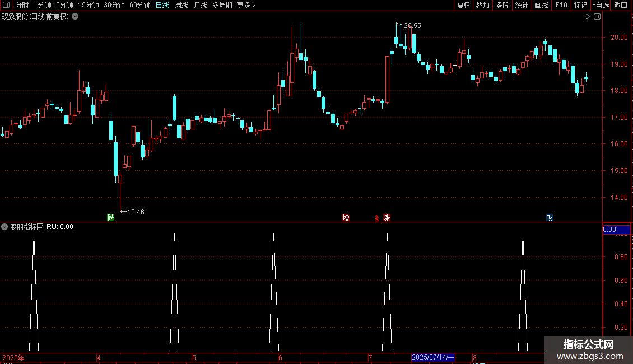Click the 13.46 low price label
633x364 pixels.
point(136,212)
